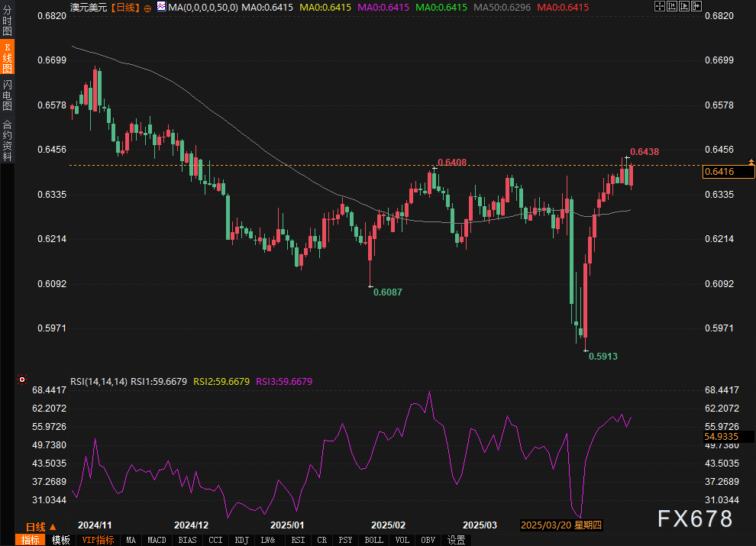The width and height of the screenshot is (756, 546).
Task: Click the 设置 settings button
Action: [456, 540]
